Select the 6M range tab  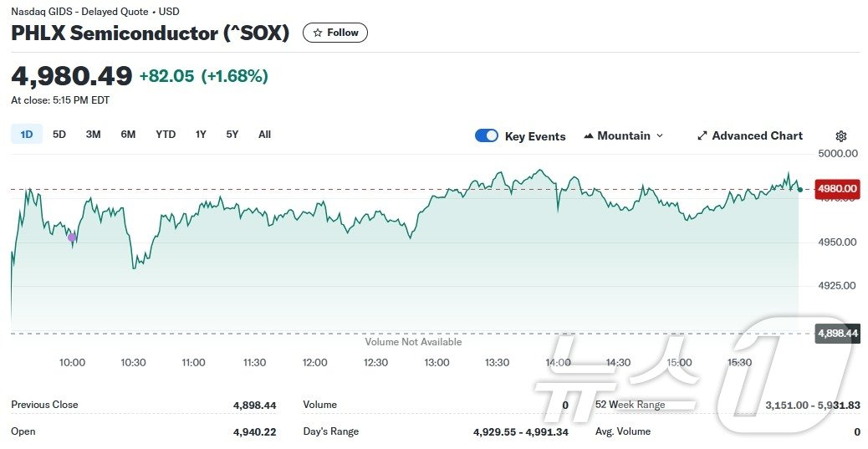pos(128,135)
